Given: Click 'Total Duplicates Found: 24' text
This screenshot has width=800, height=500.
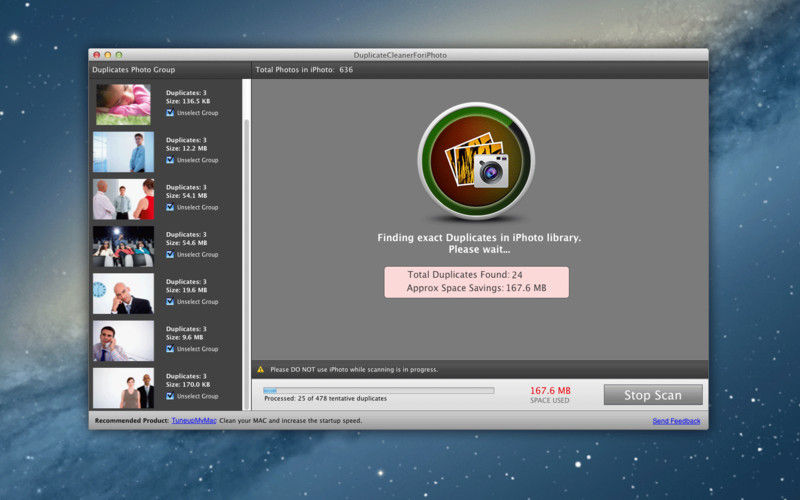Looking at the screenshot, I should [465, 274].
